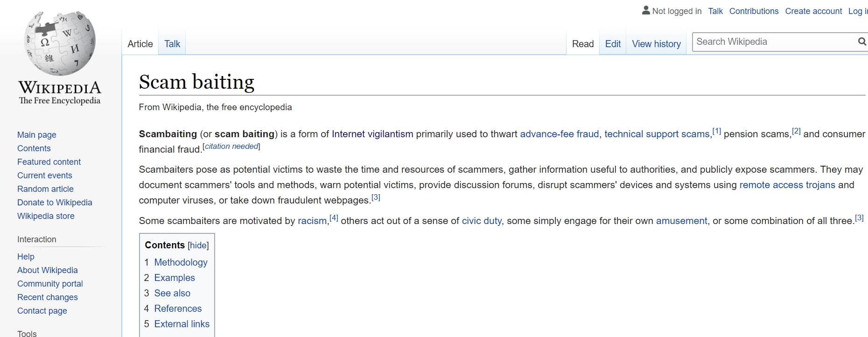
Task: Click citation reference [4]
Action: pyautogui.click(x=334, y=218)
